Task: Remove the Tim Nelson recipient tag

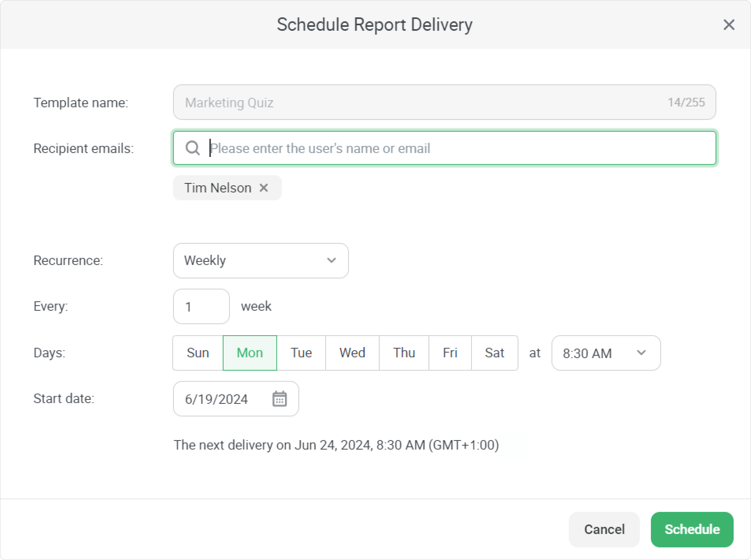Action: pos(264,188)
